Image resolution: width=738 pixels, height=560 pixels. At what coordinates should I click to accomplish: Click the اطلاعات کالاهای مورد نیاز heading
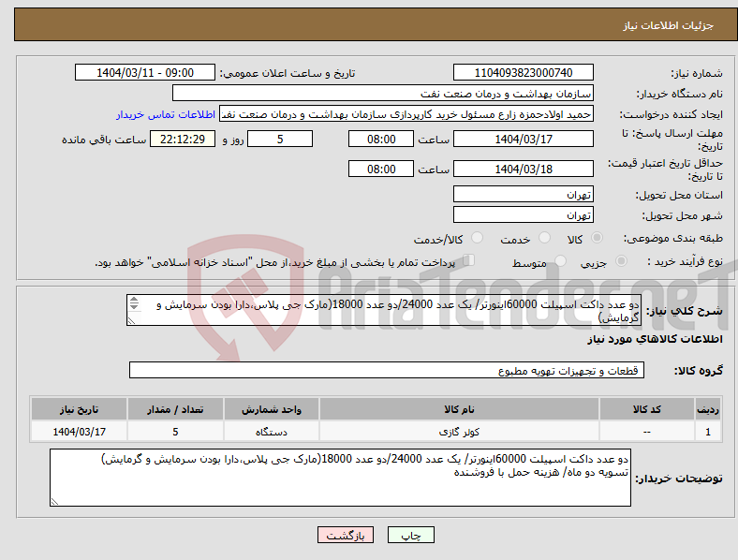point(655,339)
